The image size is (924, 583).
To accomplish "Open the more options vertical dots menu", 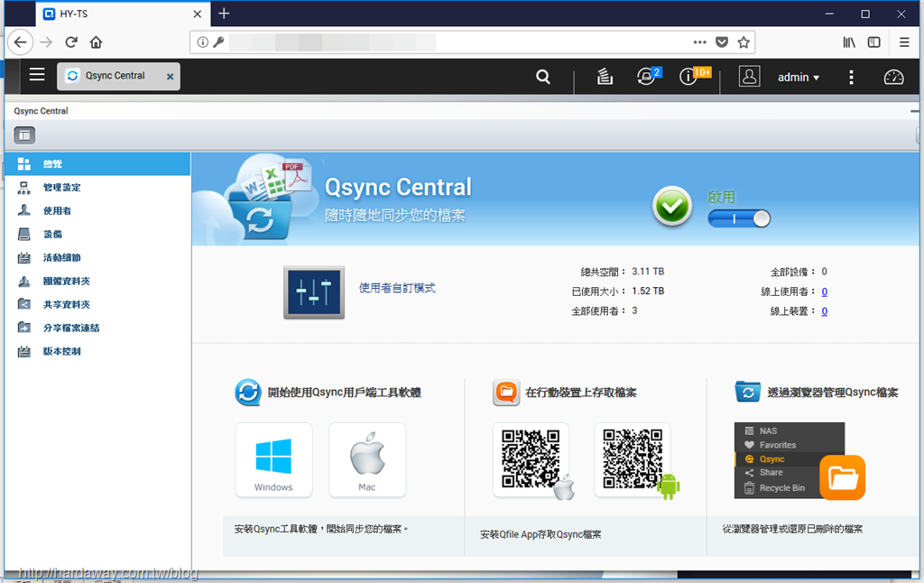I will [x=851, y=78].
